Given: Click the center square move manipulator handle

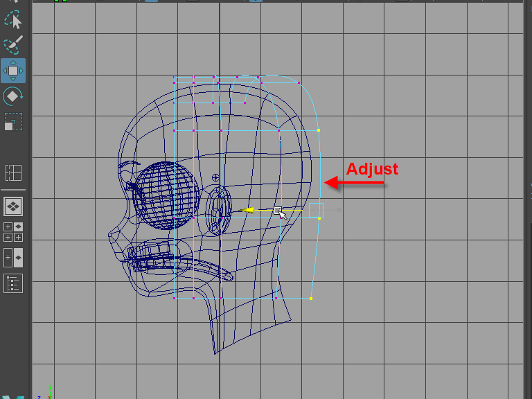Looking at the screenshot, I should click(x=278, y=210).
